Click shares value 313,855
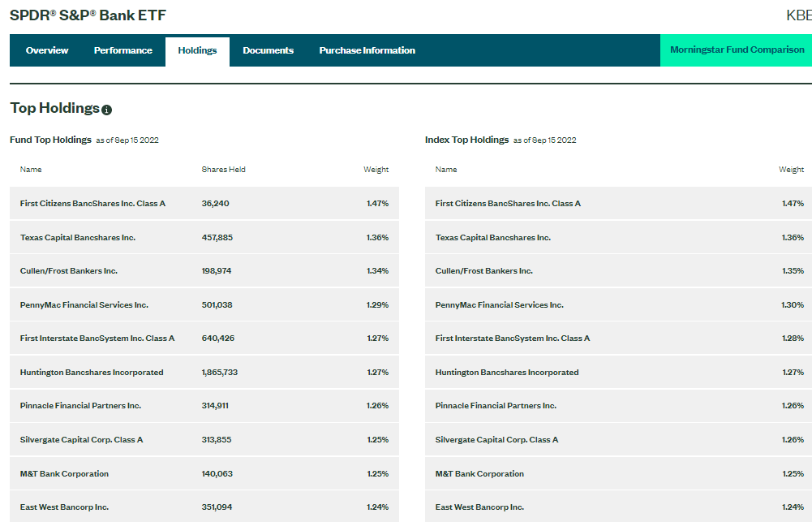Viewport: 812px width, 522px height. (x=217, y=439)
